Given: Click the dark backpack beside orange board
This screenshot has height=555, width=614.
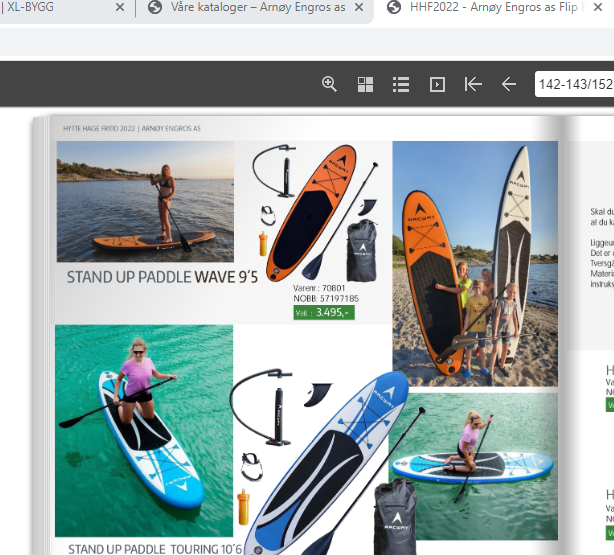Looking at the screenshot, I should [x=362, y=250].
